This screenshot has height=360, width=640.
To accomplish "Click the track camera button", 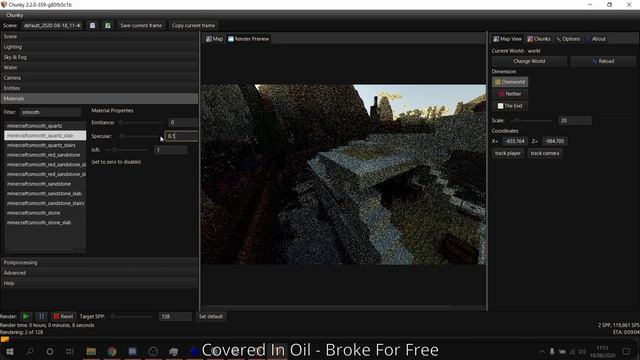I will point(544,153).
